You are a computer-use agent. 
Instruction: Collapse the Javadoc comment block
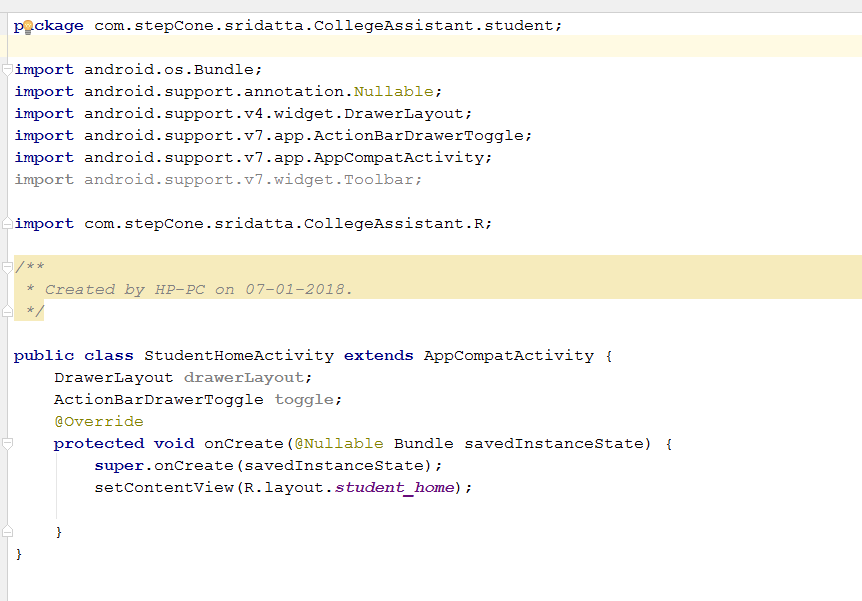6,266
